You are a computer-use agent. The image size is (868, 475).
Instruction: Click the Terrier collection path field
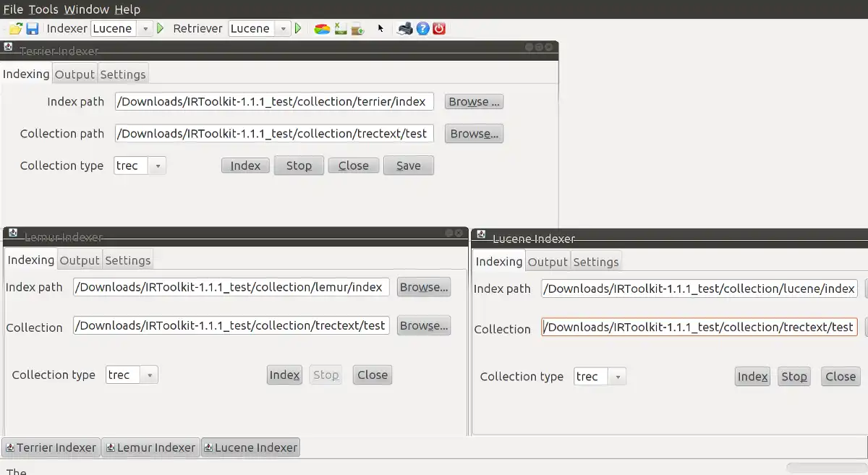click(x=274, y=134)
